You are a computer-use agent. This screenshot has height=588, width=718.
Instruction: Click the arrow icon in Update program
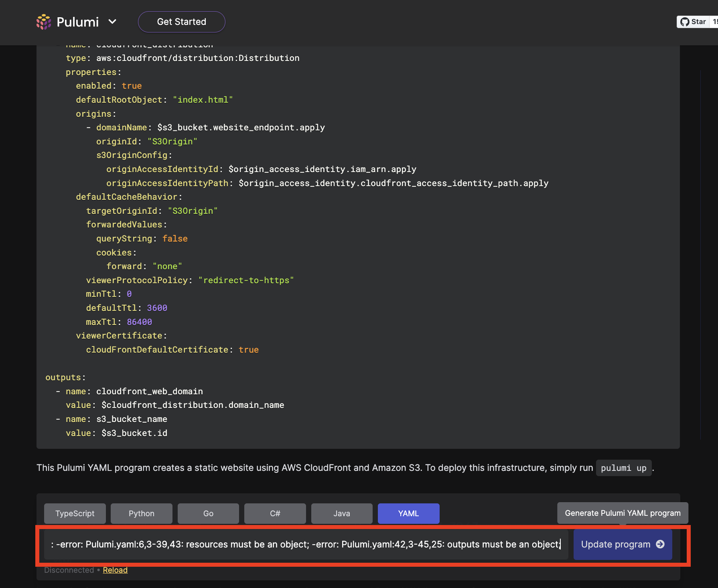coord(660,544)
